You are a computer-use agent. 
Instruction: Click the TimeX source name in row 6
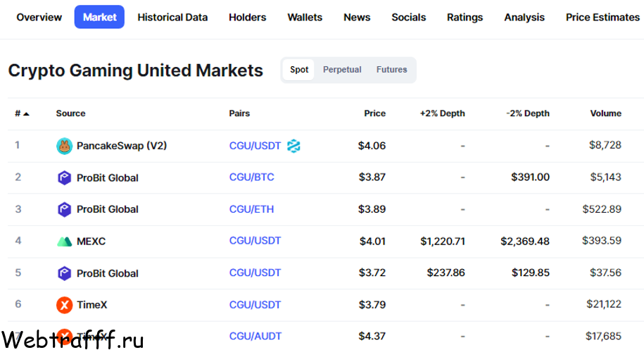[x=92, y=305]
